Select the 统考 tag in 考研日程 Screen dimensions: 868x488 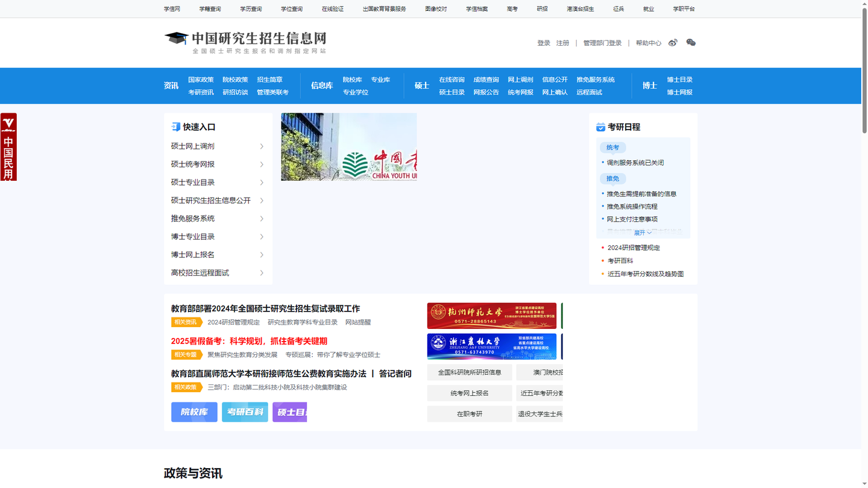[612, 148]
